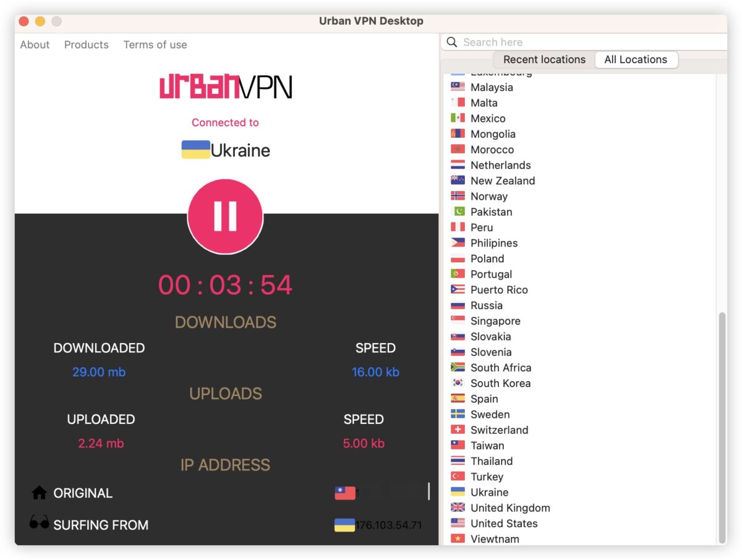The width and height of the screenshot is (742, 560).
Task: Click the Spain flag icon
Action: coord(458,399)
